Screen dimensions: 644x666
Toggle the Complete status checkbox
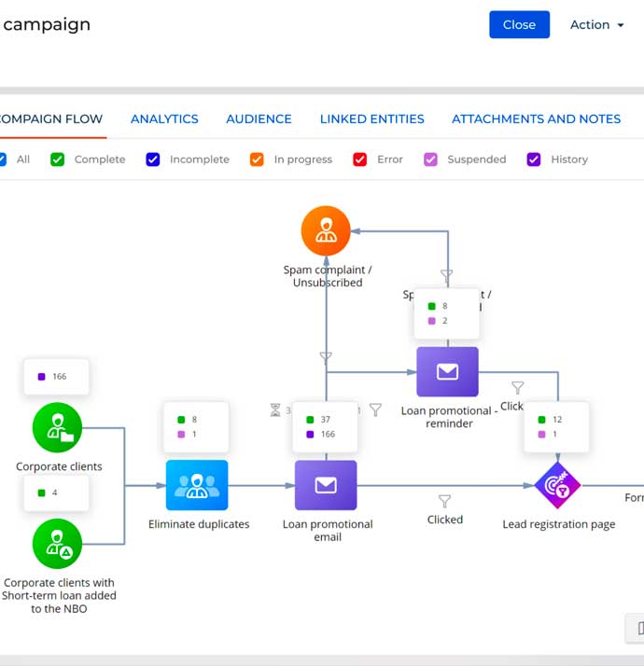(x=58, y=160)
